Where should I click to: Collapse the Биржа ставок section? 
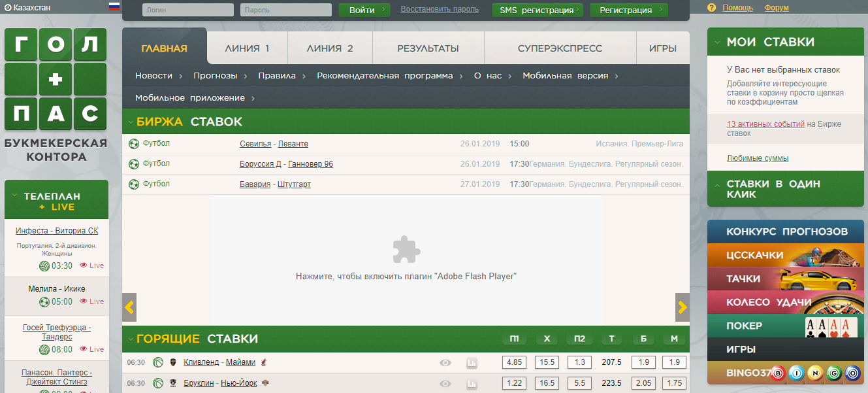[131, 122]
